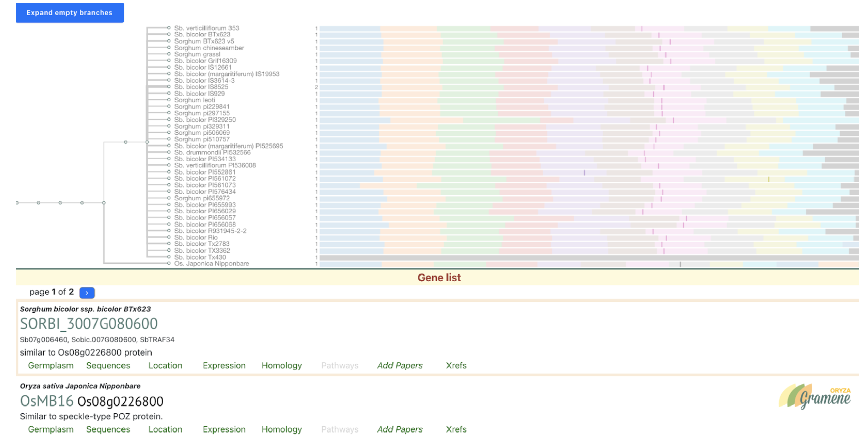This screenshot has height=445, width=868.
Task: Select Sb. bicolor PI561073 leaf
Action: (205, 185)
